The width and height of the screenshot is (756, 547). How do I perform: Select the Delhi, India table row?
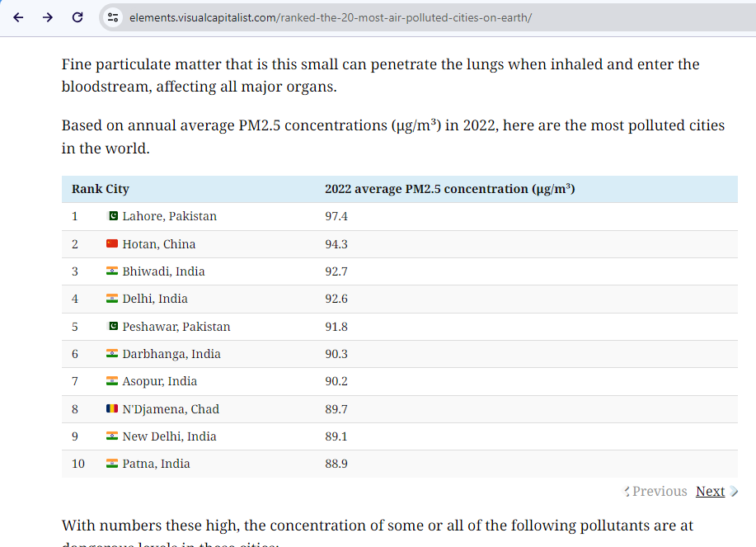click(x=400, y=299)
